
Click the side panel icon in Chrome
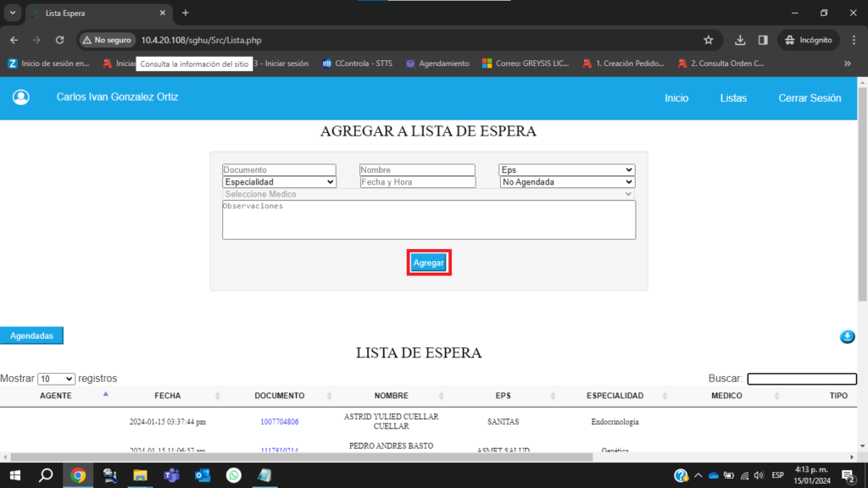763,40
